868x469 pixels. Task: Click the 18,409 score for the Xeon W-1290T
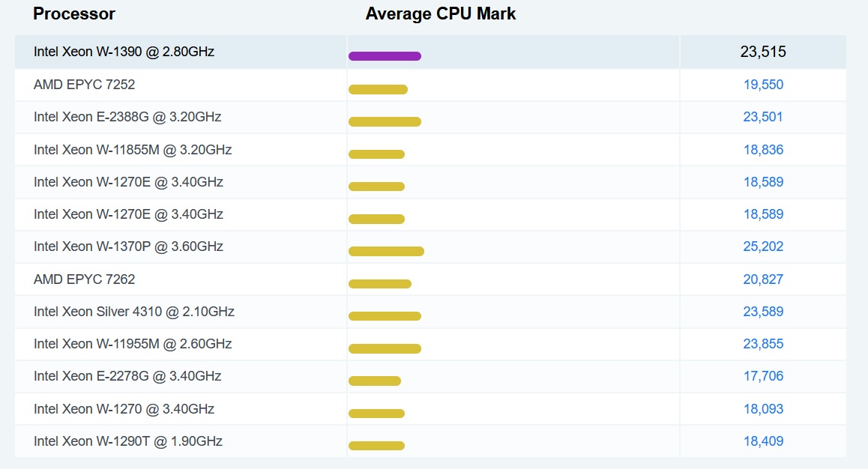[763, 441]
